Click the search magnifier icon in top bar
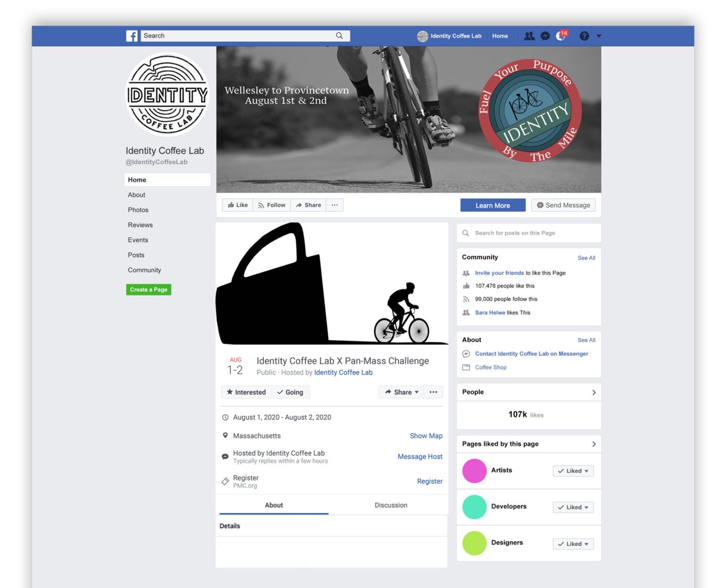The image size is (722, 588). pyautogui.click(x=339, y=36)
